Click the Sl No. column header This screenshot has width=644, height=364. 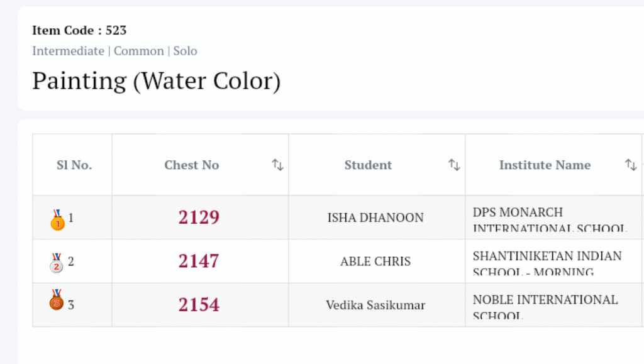74,165
